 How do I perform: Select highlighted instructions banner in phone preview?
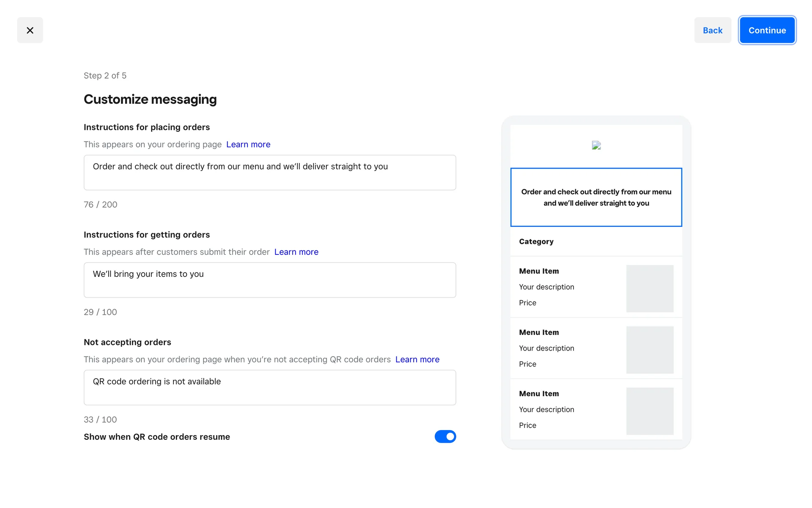coord(596,197)
